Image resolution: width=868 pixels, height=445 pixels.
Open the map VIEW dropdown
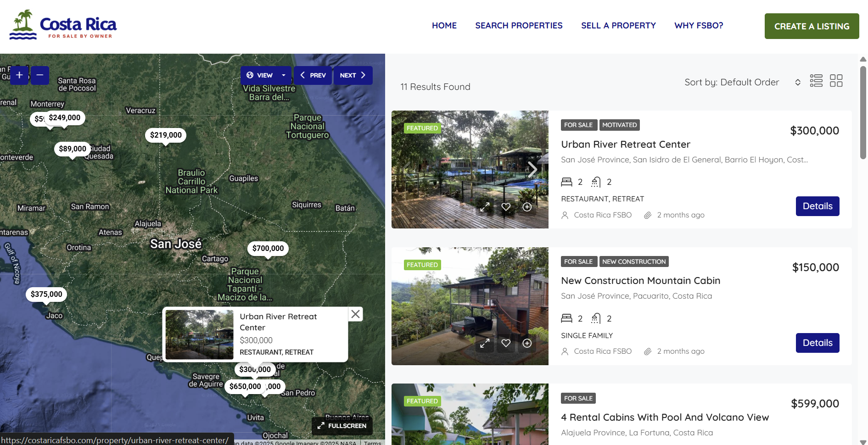click(266, 75)
